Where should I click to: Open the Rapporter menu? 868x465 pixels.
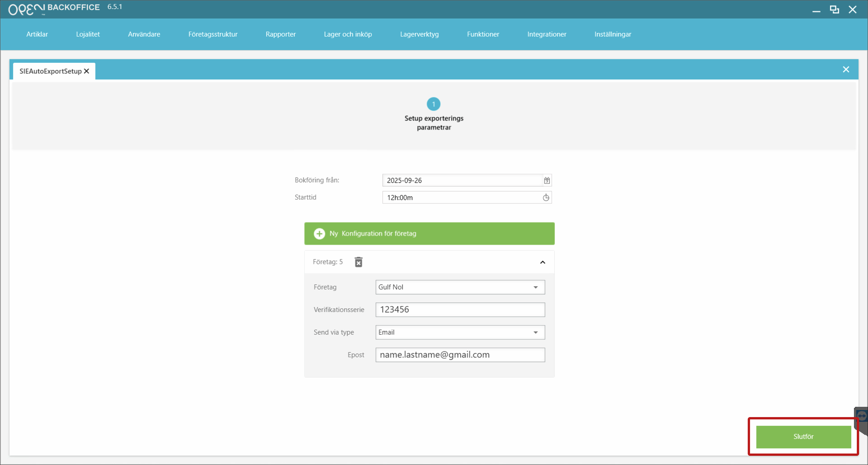pyautogui.click(x=280, y=34)
